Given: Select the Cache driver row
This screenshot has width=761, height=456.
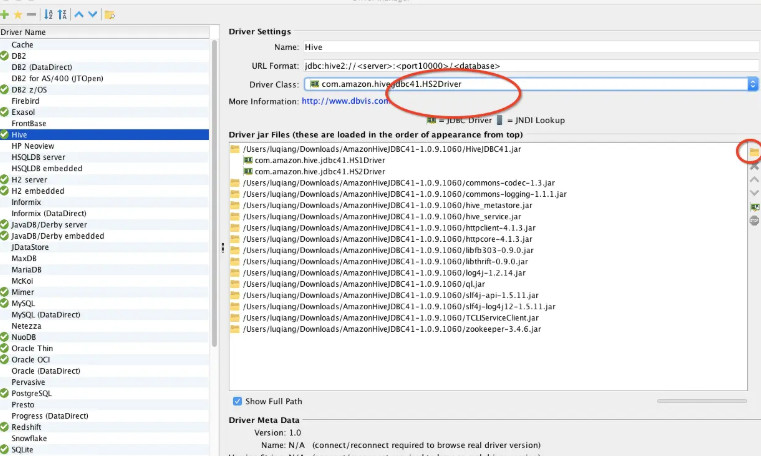Looking at the screenshot, I should [x=105, y=45].
